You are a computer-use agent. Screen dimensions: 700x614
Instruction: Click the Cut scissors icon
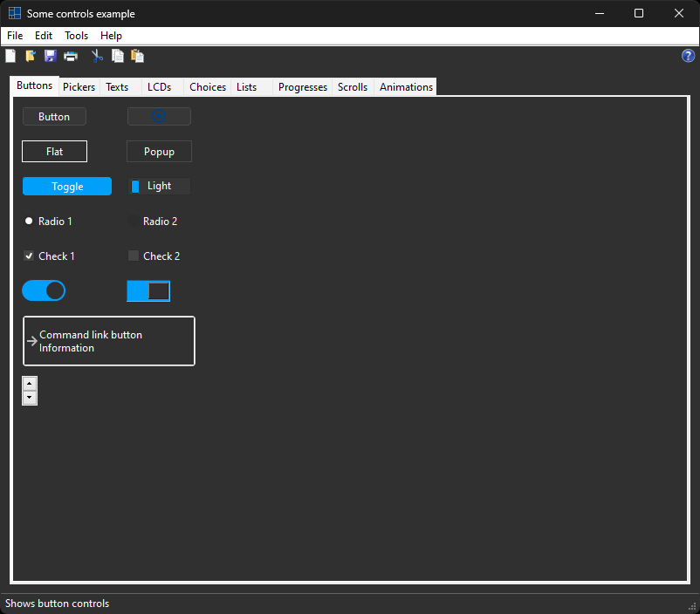(x=97, y=56)
